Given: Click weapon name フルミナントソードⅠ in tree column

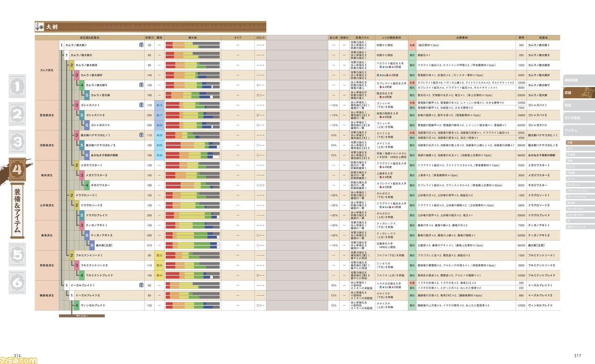Looking at the screenshot, I should pos(89,255).
